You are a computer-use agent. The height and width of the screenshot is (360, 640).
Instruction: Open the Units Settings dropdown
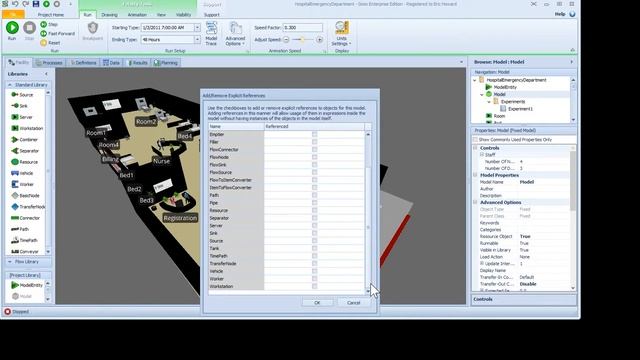coord(341,33)
